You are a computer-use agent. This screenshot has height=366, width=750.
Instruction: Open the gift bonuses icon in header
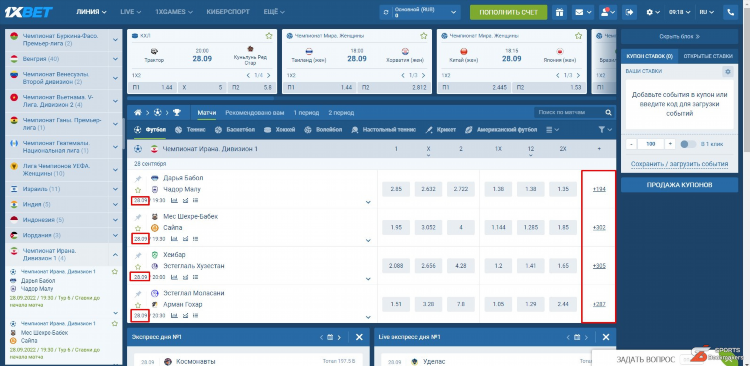[559, 12]
